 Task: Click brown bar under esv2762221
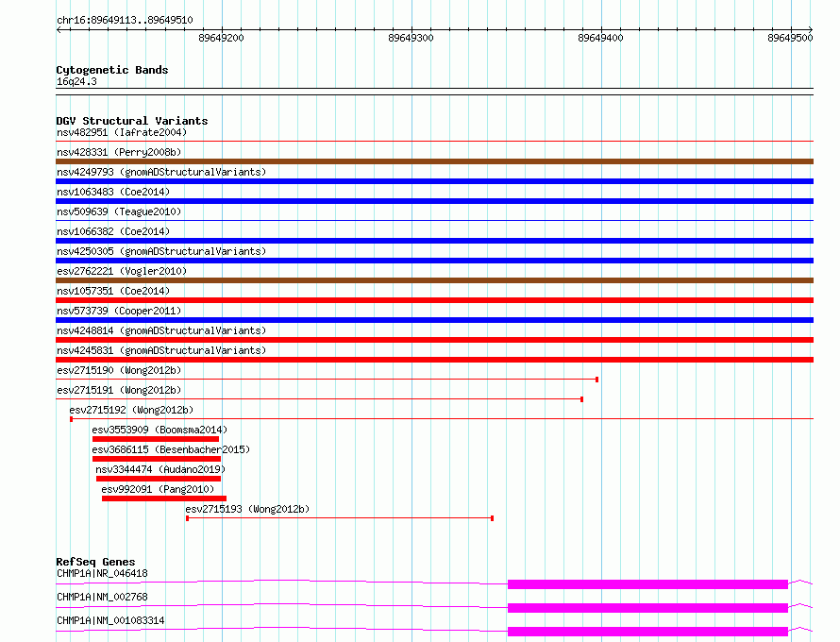(434, 280)
